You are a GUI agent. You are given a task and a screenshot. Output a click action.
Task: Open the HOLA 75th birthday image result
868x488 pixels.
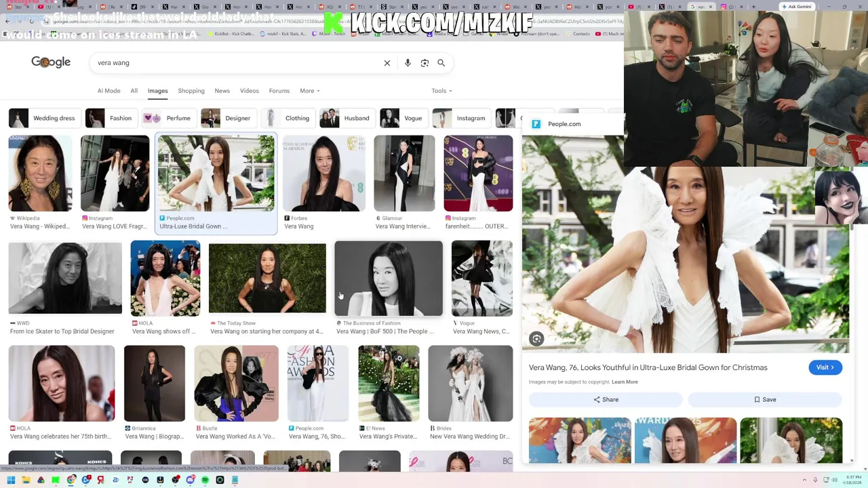[62, 384]
